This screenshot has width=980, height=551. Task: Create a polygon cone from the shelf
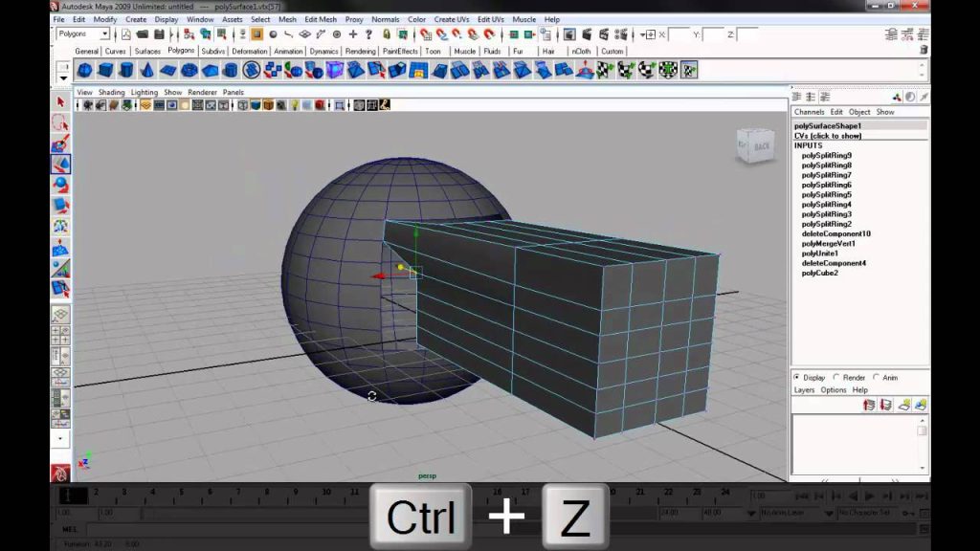pyautogui.click(x=146, y=70)
